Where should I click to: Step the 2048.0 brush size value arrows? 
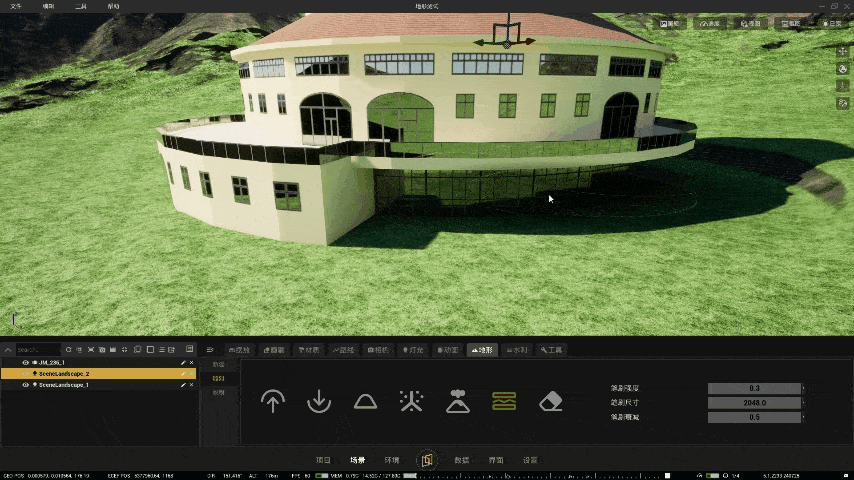(804, 403)
